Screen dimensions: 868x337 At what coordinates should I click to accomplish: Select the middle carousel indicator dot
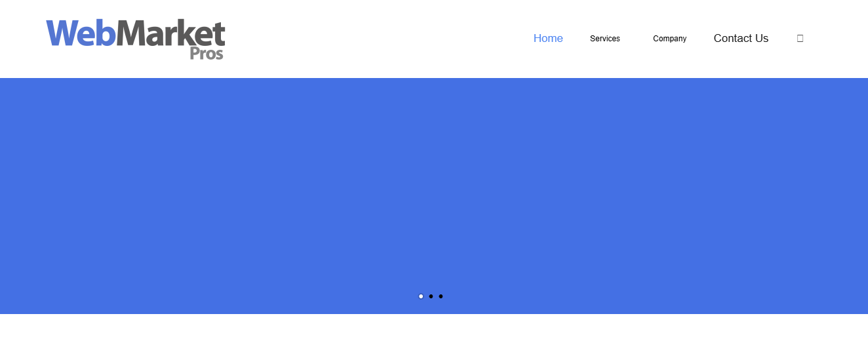pos(431,296)
